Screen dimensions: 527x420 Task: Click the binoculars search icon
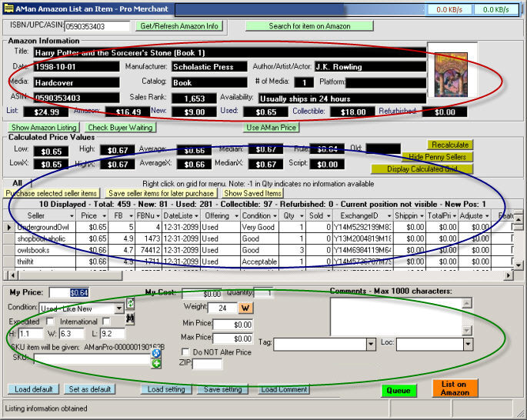(130, 320)
